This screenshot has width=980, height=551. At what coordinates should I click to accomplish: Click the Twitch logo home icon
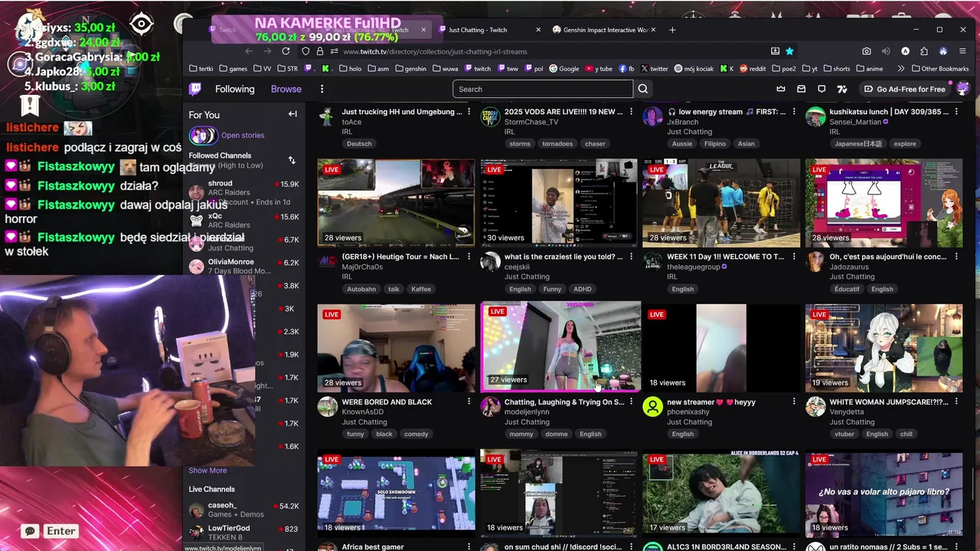[x=195, y=89]
